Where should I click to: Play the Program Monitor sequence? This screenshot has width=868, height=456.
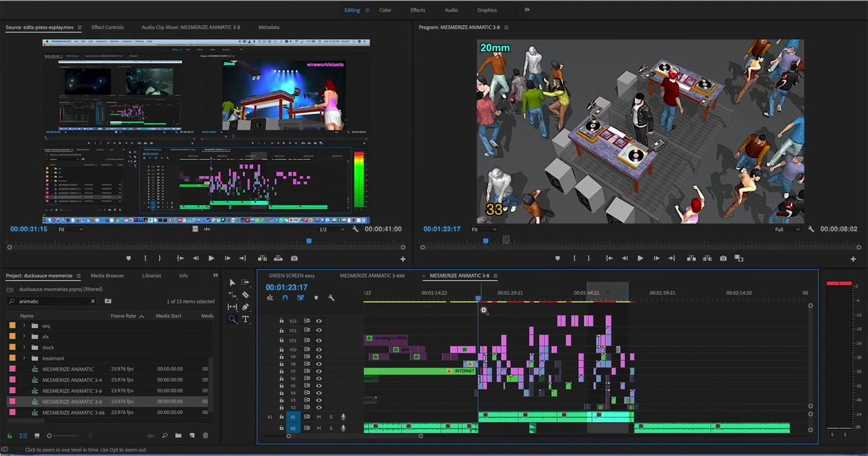click(x=640, y=258)
